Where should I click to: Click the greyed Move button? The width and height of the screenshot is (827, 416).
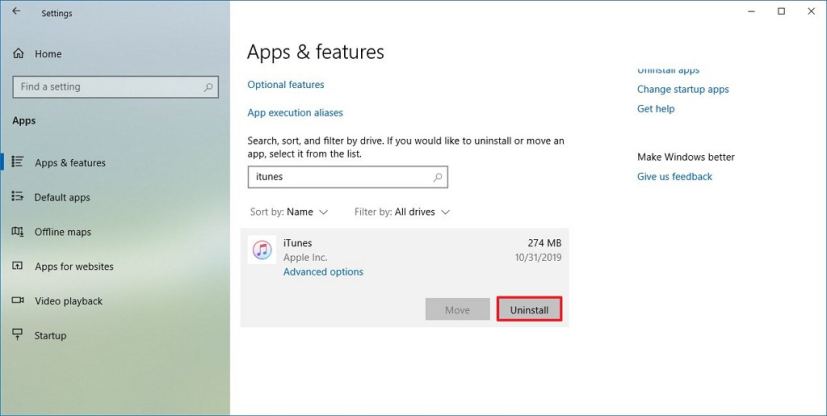pos(457,309)
